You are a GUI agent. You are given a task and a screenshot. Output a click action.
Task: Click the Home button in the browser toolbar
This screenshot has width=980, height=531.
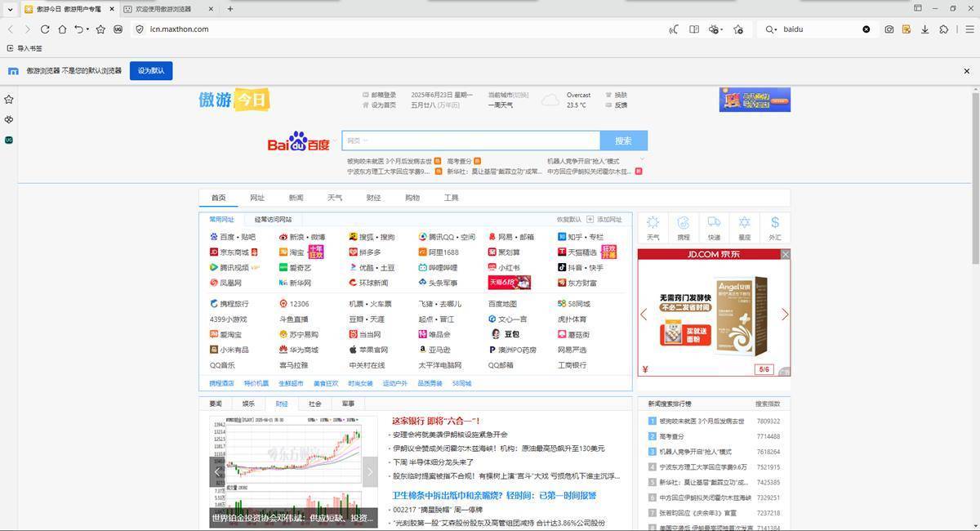coord(62,29)
